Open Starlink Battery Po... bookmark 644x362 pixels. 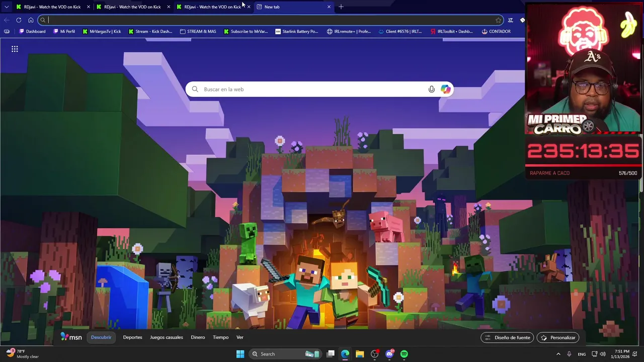coord(297,31)
